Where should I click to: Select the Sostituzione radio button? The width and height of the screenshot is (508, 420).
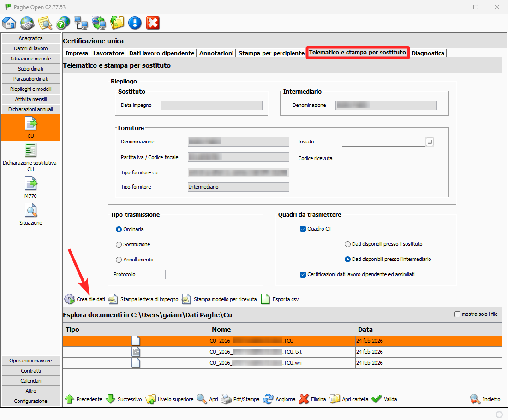[119, 244]
